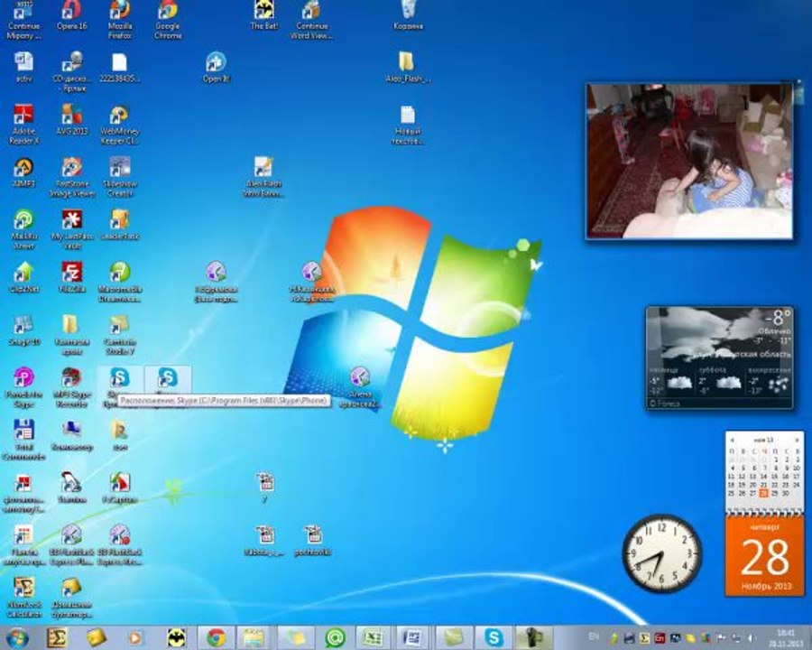Launch Mozilla Firefox from the desktop
Image resolution: width=812 pixels, height=650 pixels.
[120, 21]
